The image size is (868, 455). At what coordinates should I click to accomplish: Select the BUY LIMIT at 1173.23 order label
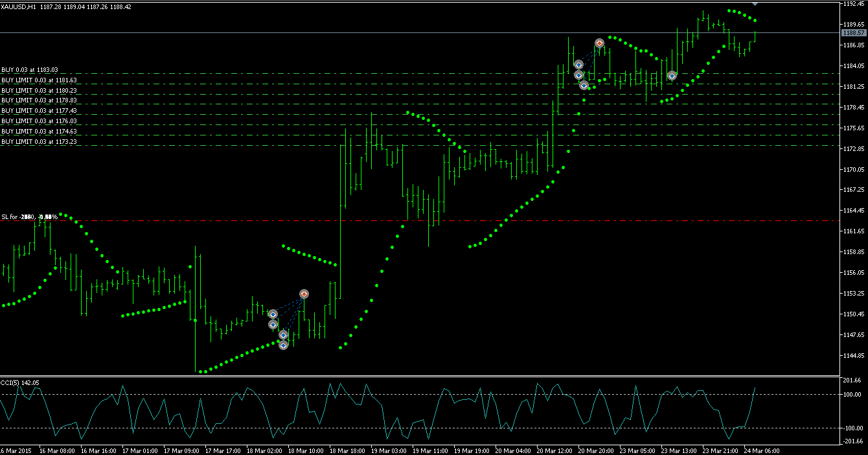pos(39,141)
